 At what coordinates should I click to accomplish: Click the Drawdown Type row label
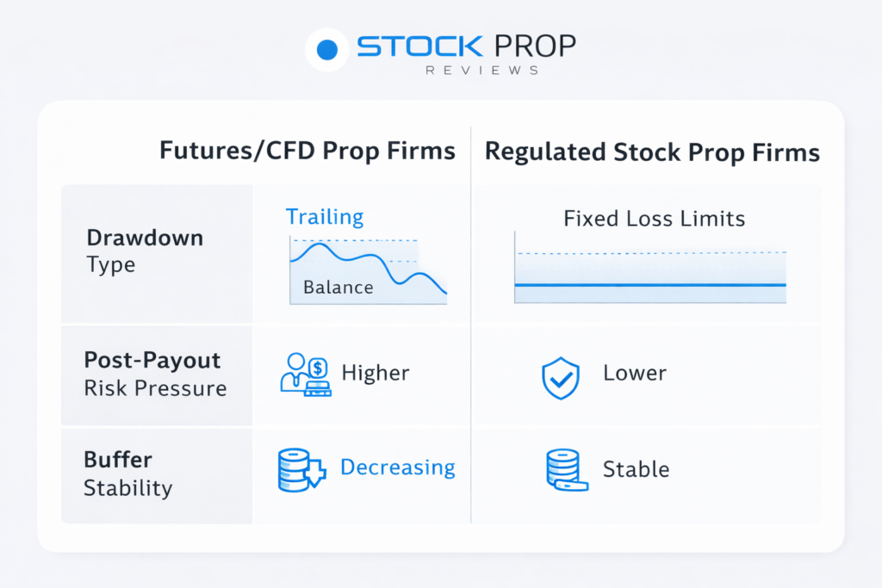click(145, 251)
